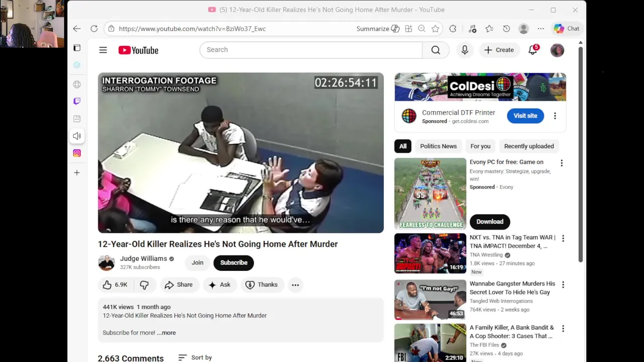Open the Twitch sidebar icon

[77, 101]
